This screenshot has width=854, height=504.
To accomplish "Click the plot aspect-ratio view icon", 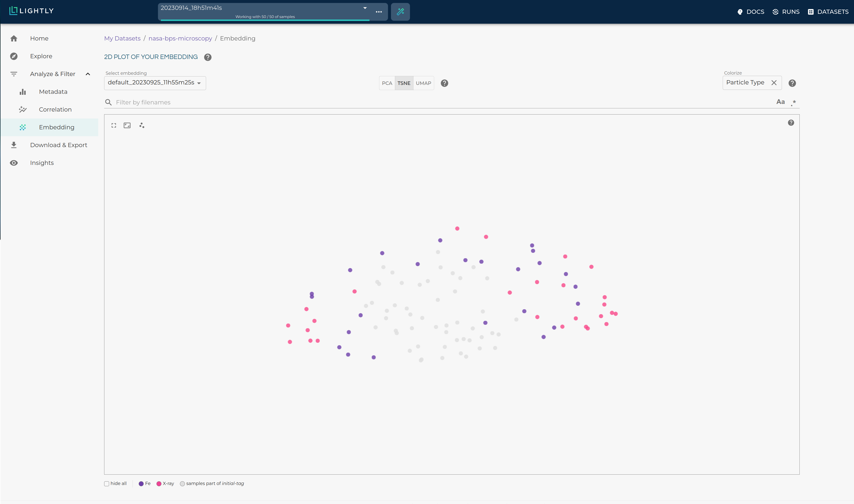I will (x=127, y=125).
